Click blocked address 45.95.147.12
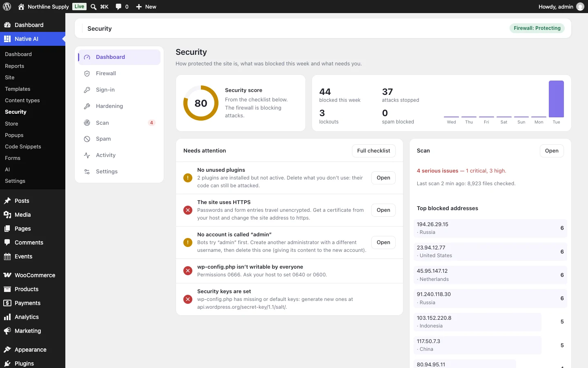This screenshot has width=588, height=368. [490, 275]
